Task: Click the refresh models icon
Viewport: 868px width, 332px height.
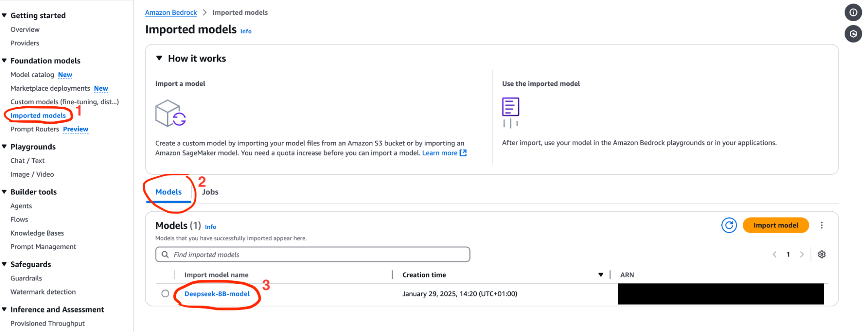Action: click(729, 225)
